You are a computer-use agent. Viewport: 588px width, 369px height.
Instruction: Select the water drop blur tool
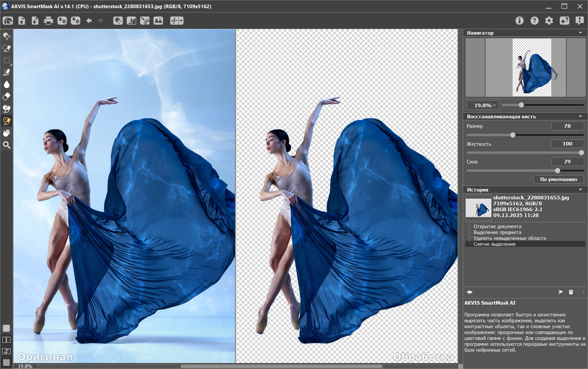(7, 85)
